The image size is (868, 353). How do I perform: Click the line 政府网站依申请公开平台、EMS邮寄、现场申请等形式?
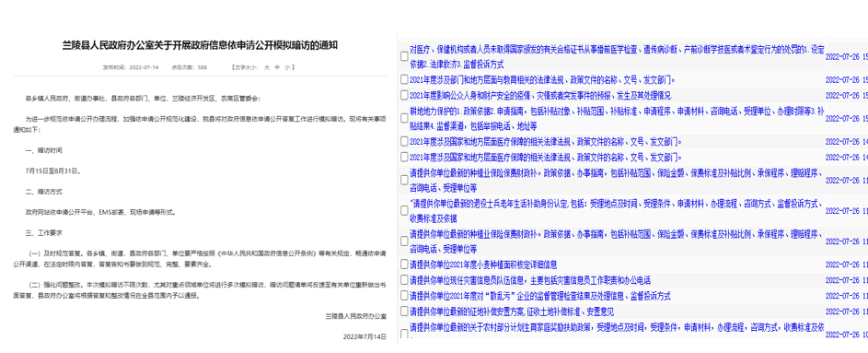100,212
